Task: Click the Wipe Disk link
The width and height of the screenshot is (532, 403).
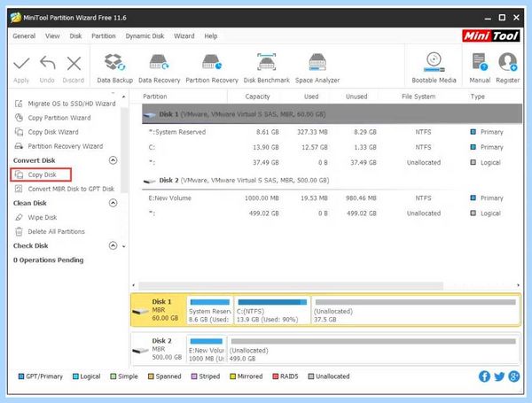Action: click(43, 217)
